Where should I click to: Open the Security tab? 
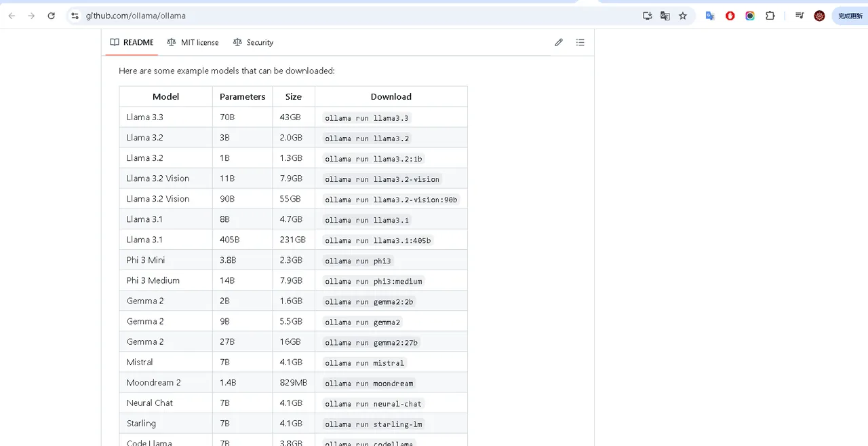click(253, 42)
